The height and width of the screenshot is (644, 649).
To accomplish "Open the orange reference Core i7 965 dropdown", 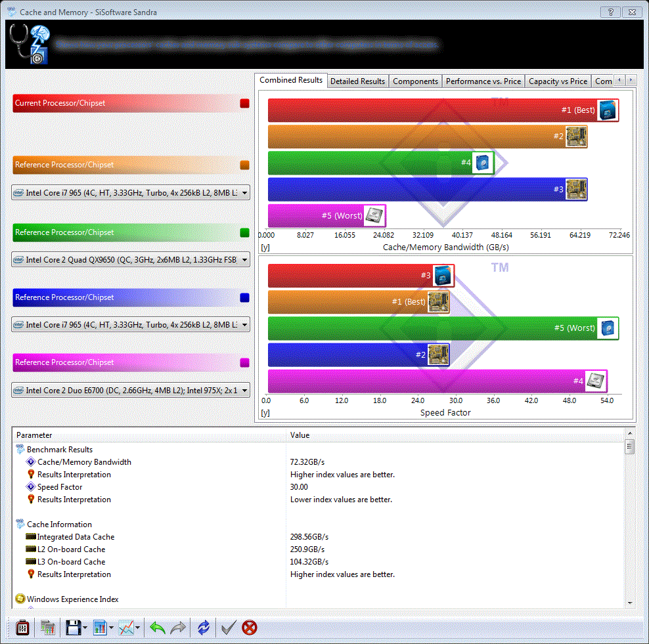I will click(130, 193).
